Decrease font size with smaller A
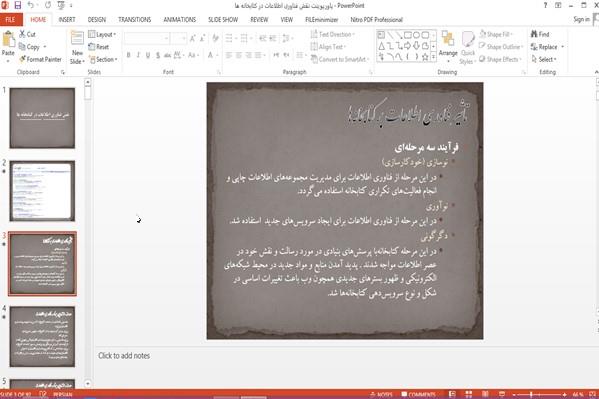This screenshot has height=399, width=599. (202, 38)
